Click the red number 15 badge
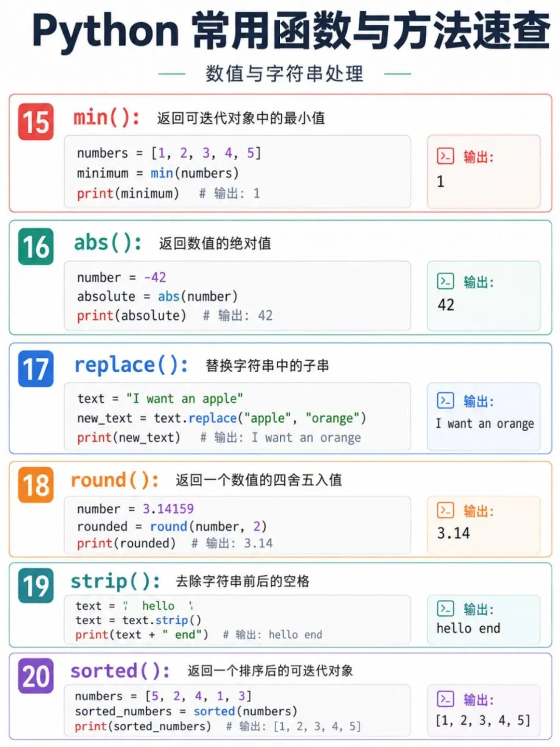 36,122
